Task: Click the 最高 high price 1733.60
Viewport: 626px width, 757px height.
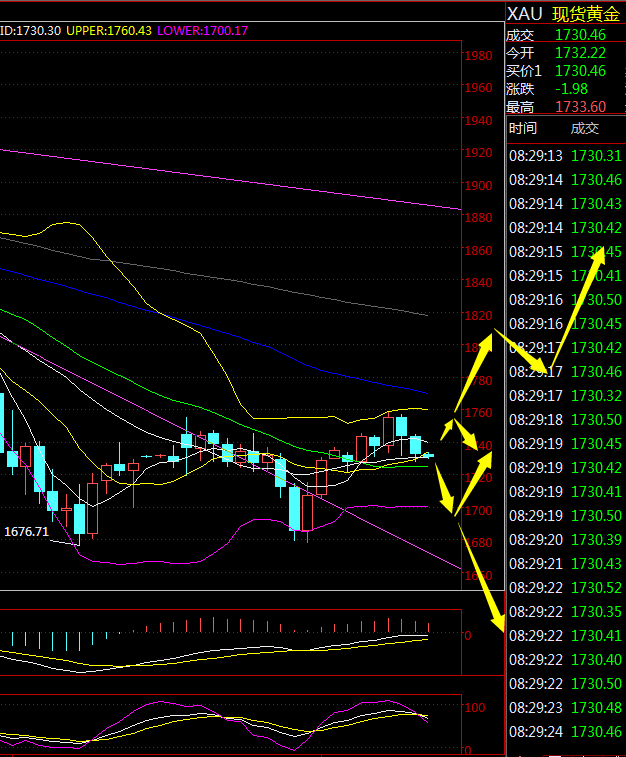Action: coord(580,107)
